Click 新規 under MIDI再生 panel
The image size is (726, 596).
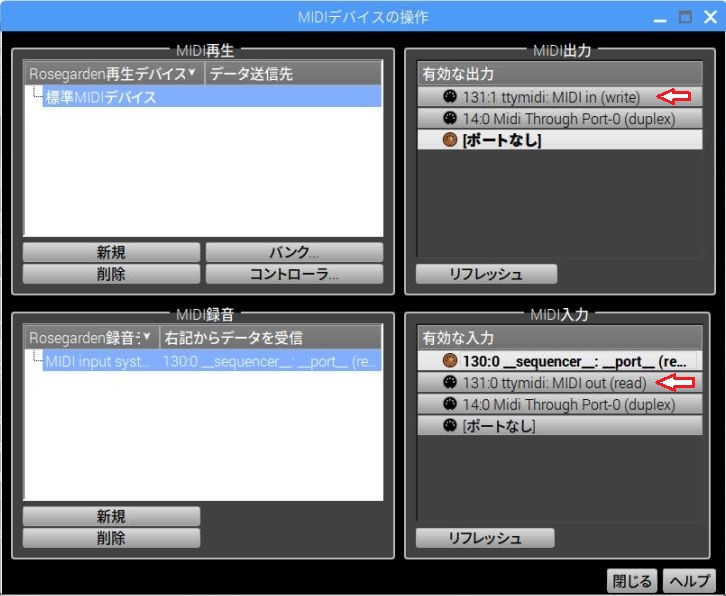111,252
